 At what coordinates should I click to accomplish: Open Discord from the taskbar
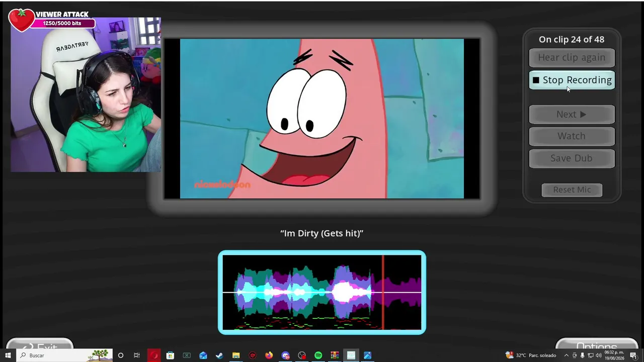(285, 355)
